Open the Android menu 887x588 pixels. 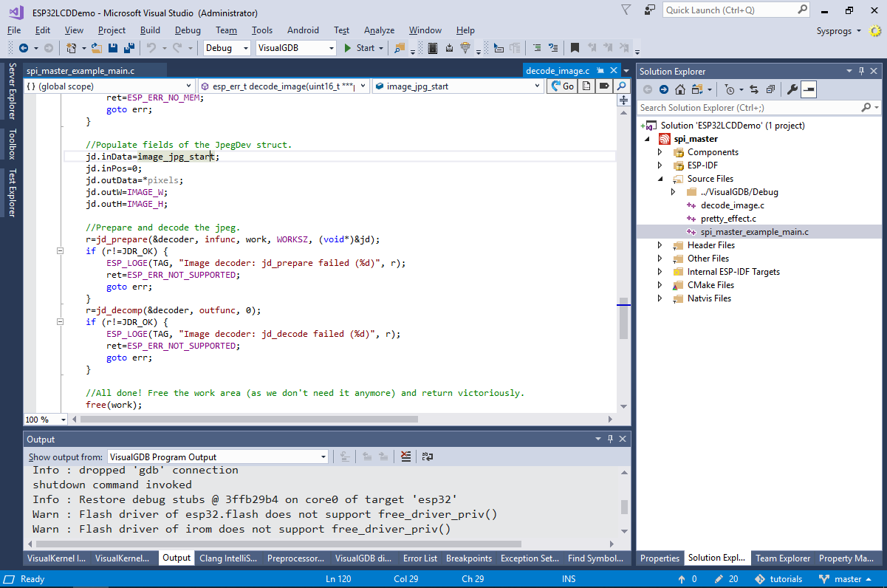303,30
